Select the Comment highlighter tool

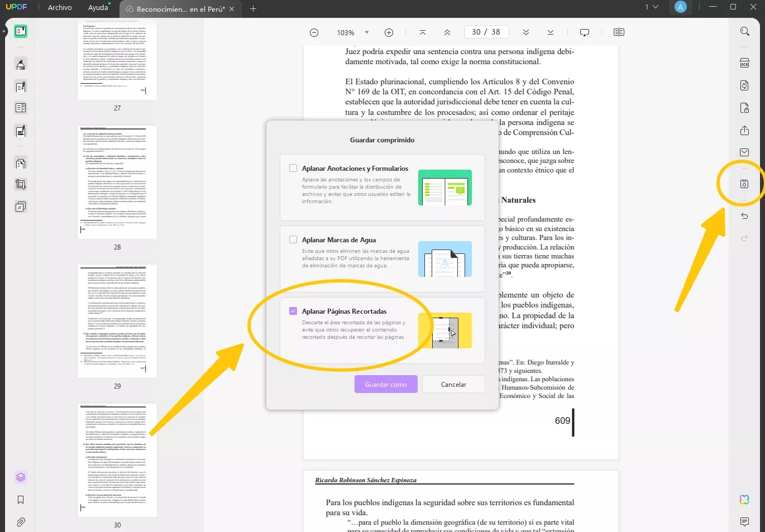21,64
